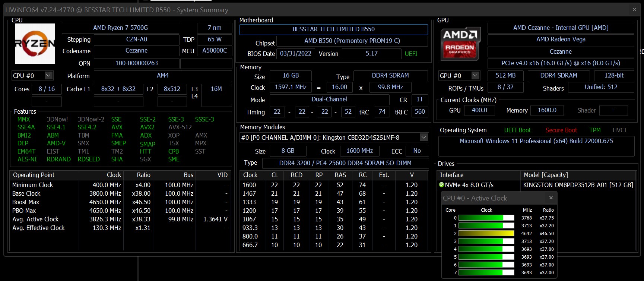
Task: Select the Core 5 active clock bar
Action: click(x=486, y=257)
